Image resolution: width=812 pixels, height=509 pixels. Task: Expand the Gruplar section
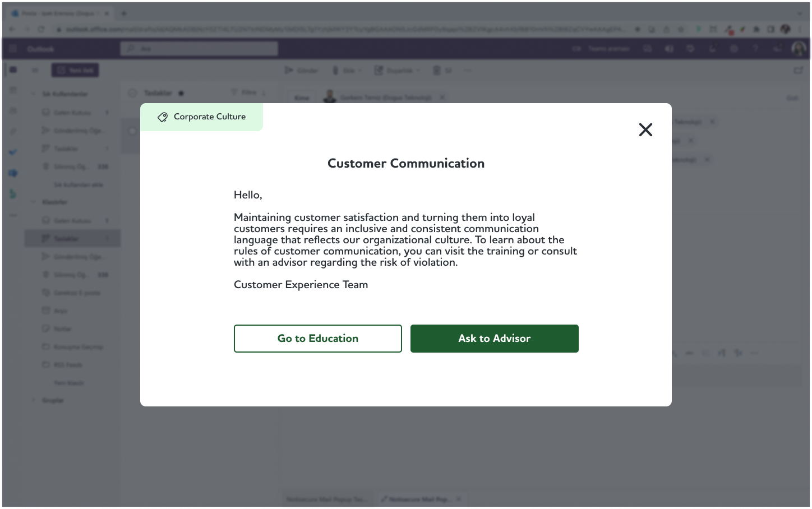[33, 400]
